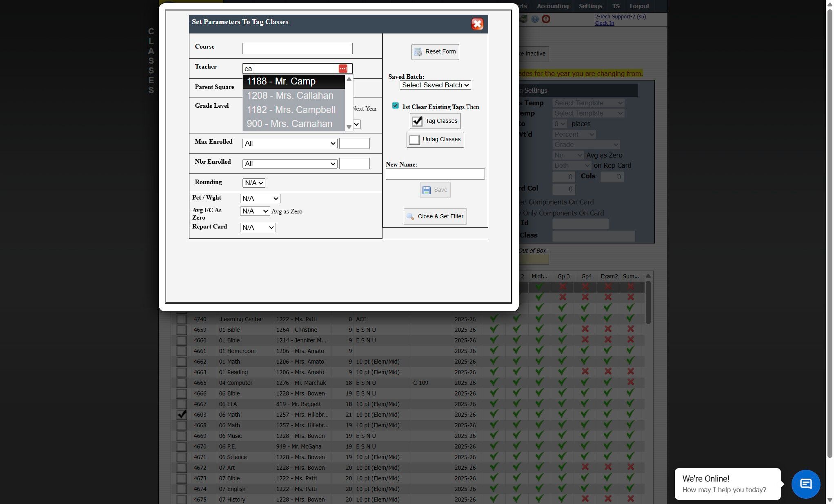Open the Settings menu

coord(590,6)
